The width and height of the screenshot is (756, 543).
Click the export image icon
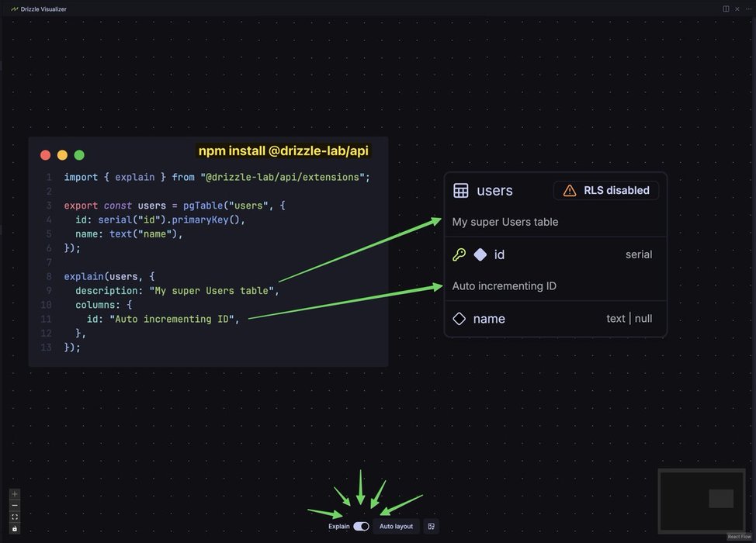(432, 527)
